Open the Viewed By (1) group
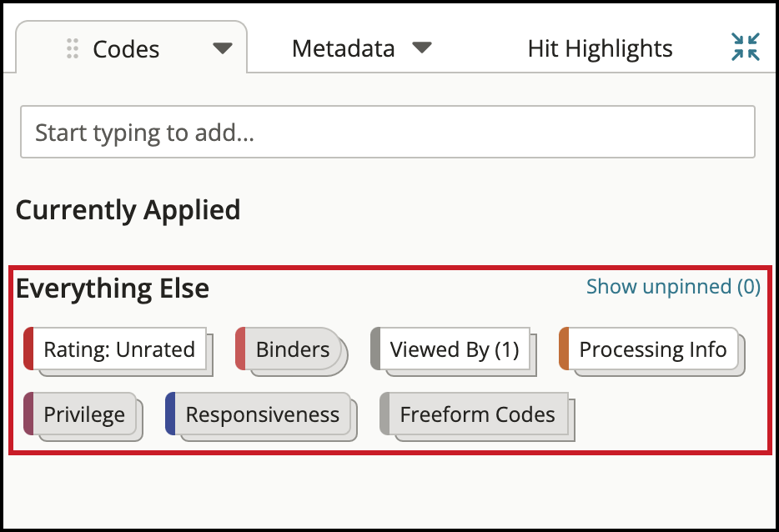The height and width of the screenshot is (532, 779). tap(455, 349)
